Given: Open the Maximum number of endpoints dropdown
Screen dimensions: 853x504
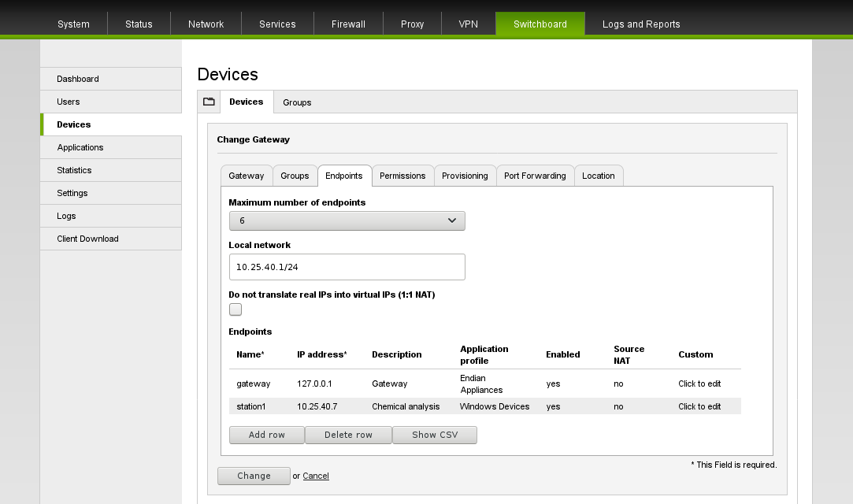Looking at the screenshot, I should click(x=347, y=220).
